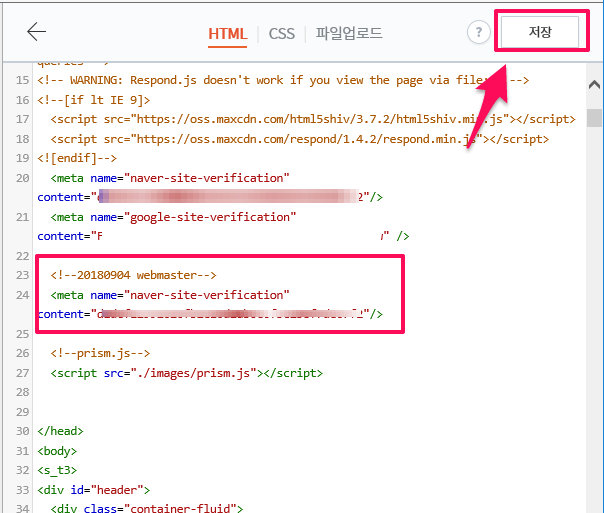Click the scrollbar up arrow
The image size is (604, 513).
pos(594,85)
